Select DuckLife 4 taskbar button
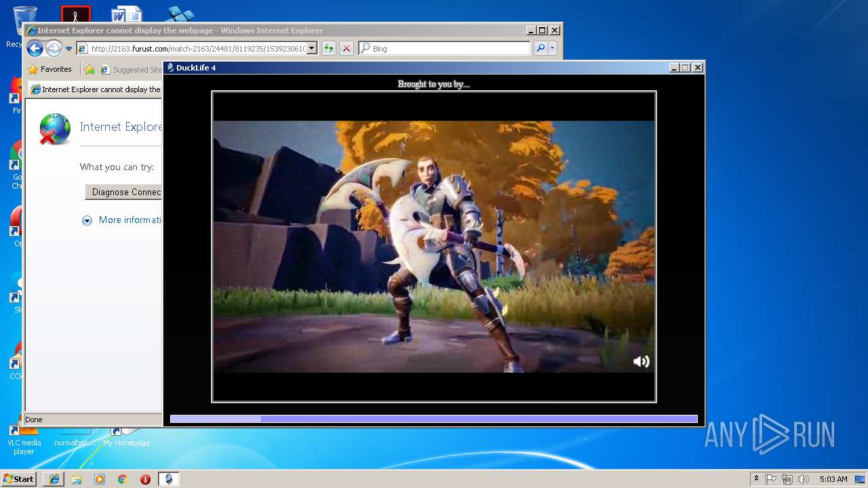 168,479
